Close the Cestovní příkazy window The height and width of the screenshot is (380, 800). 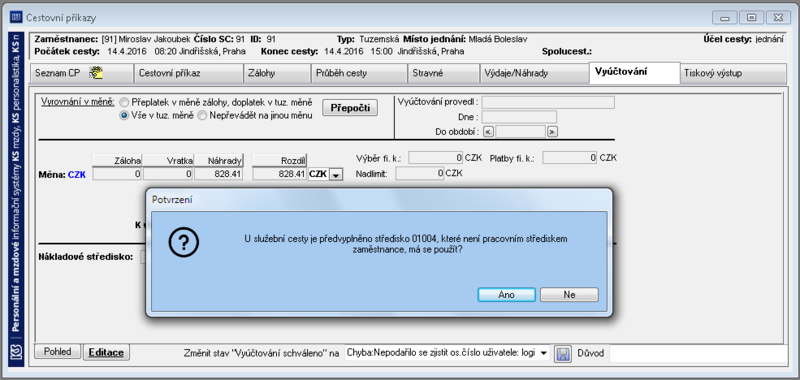[x=778, y=17]
